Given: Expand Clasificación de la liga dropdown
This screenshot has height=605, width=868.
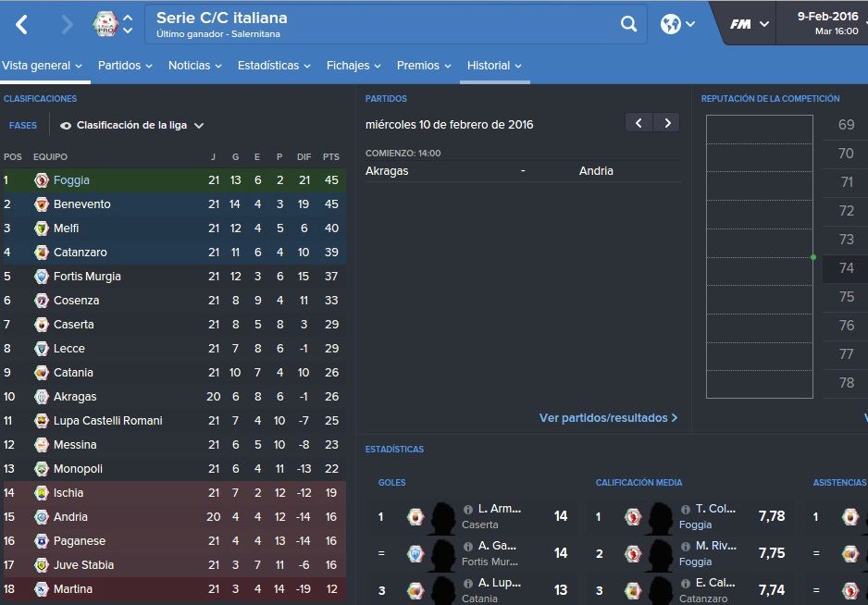Looking at the screenshot, I should 199,126.
